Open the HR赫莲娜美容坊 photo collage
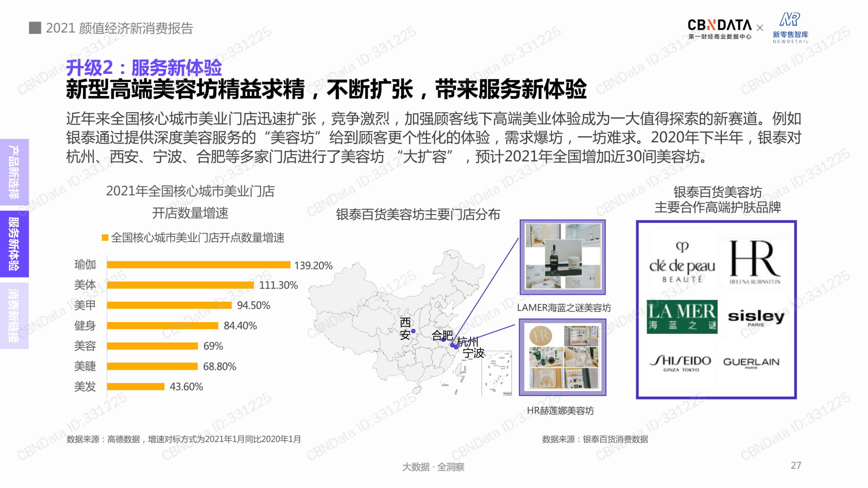This screenshot has height=488, width=868. tap(563, 357)
